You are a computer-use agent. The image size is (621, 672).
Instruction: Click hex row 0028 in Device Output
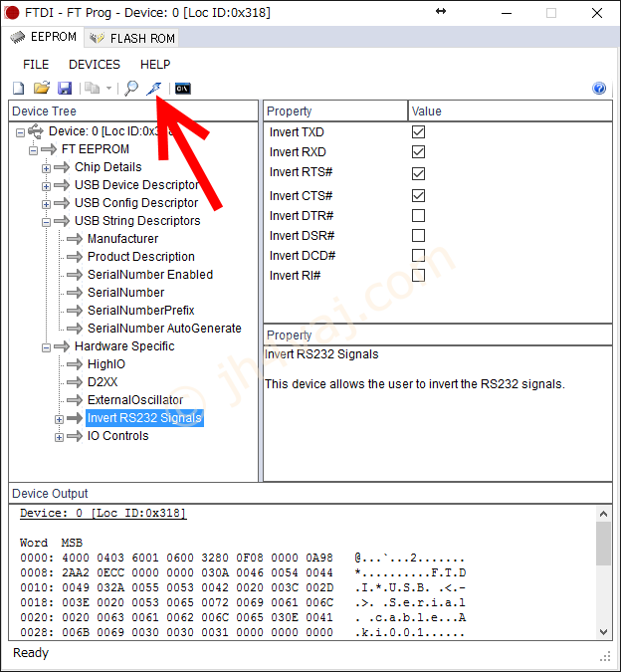(243, 632)
